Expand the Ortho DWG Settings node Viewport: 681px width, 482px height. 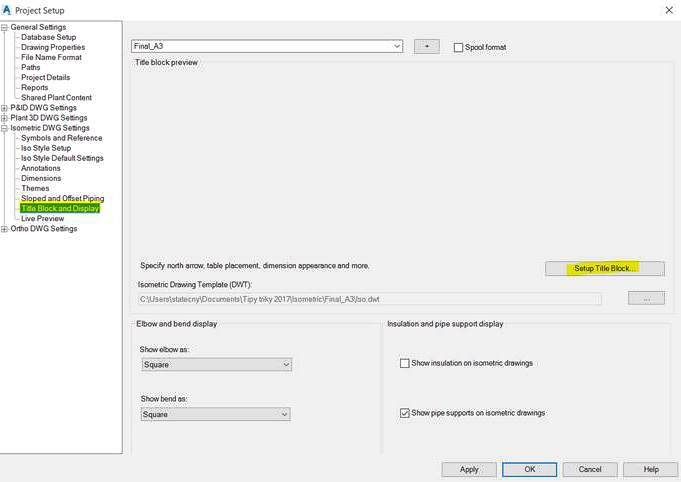[x=5, y=229]
